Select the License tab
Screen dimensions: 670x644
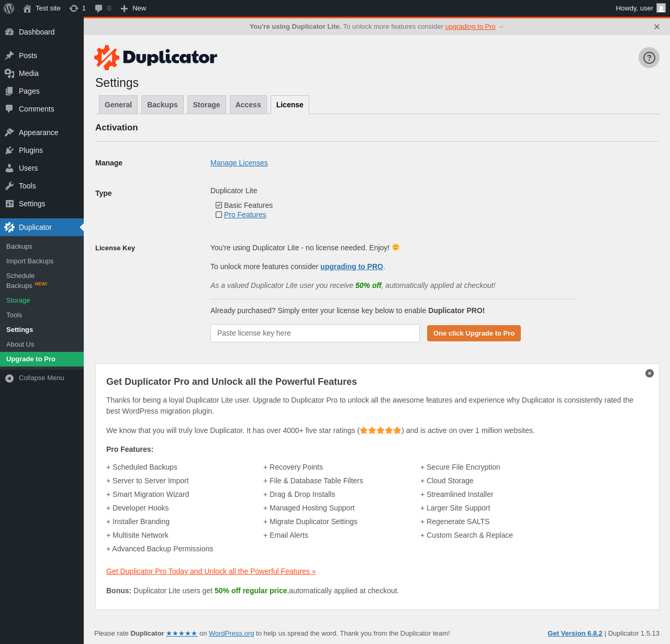[290, 105]
